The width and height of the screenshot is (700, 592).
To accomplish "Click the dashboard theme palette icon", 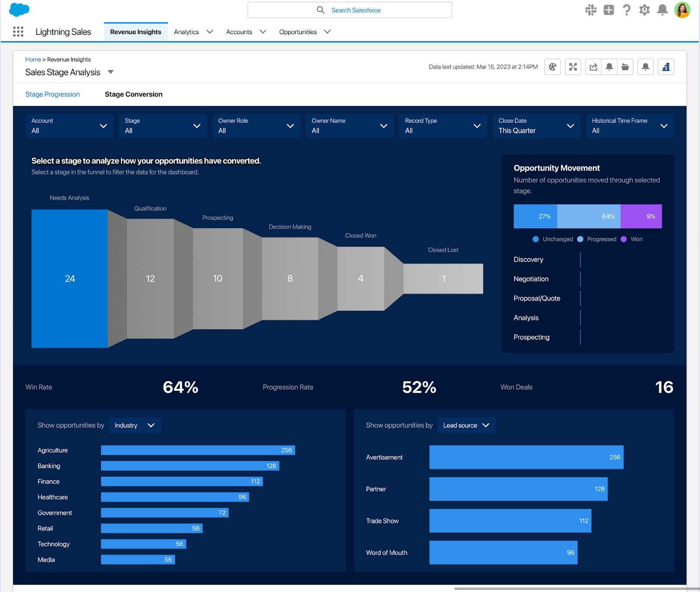I will tap(553, 67).
